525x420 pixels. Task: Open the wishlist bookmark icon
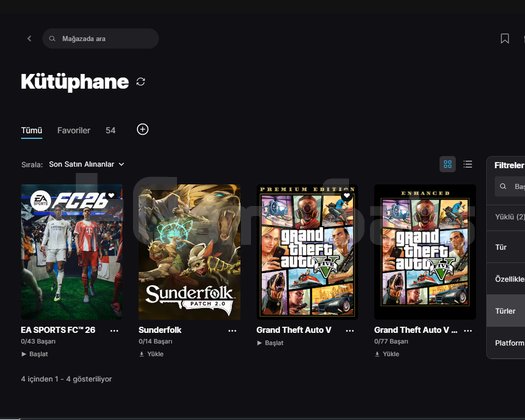(x=505, y=39)
